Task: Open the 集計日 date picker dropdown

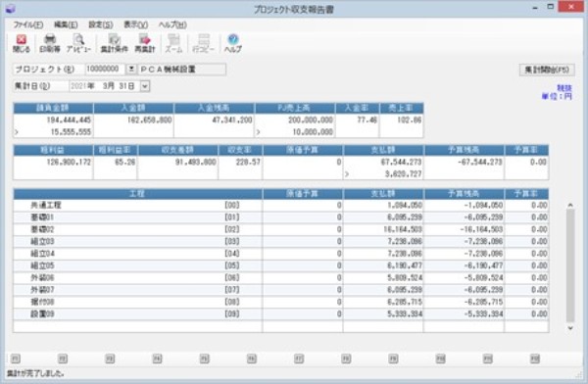Action: [145, 86]
